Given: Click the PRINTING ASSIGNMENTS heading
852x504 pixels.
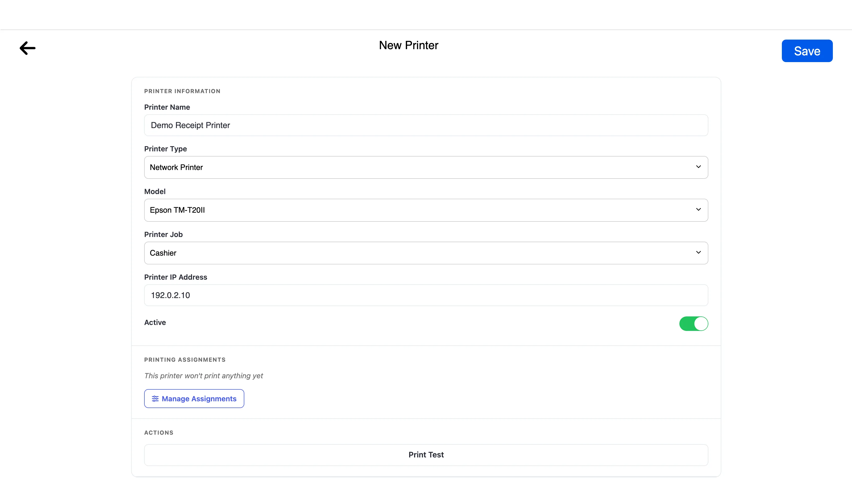Looking at the screenshot, I should [x=185, y=360].
